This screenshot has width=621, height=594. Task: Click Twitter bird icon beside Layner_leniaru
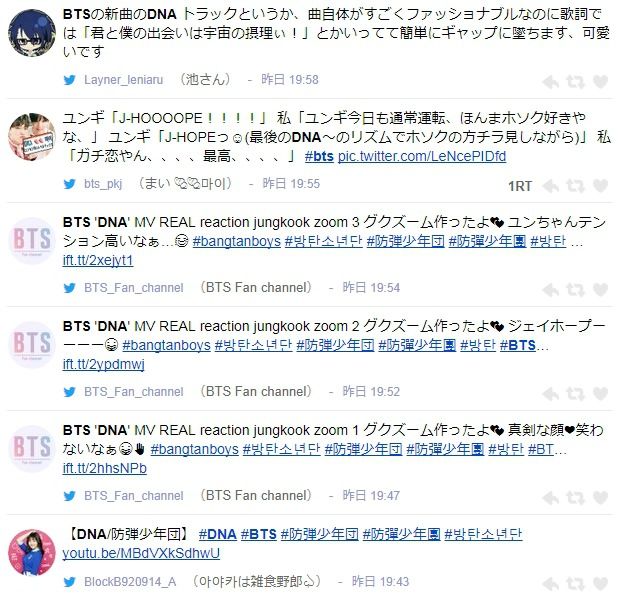click(70, 80)
